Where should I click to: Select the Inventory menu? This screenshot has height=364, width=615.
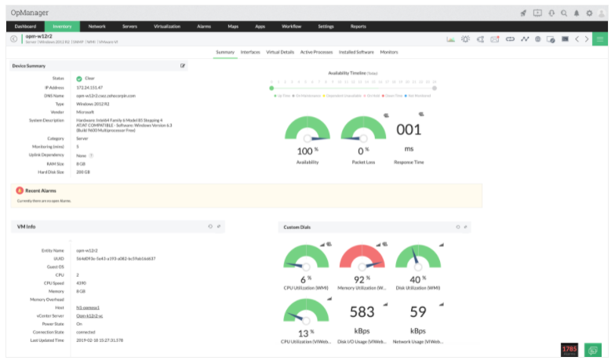(x=62, y=27)
